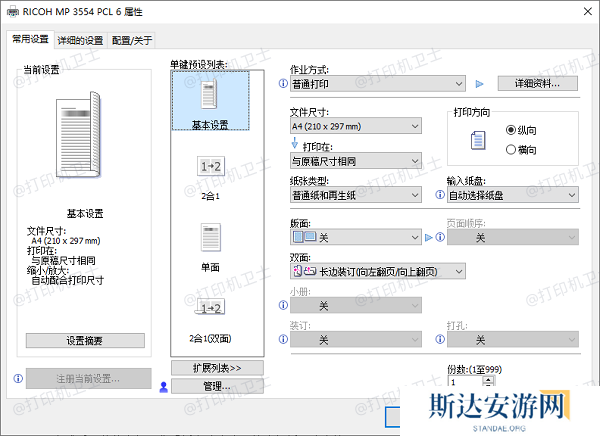Click blue down arrow beside 打印在 label

(x=295, y=142)
